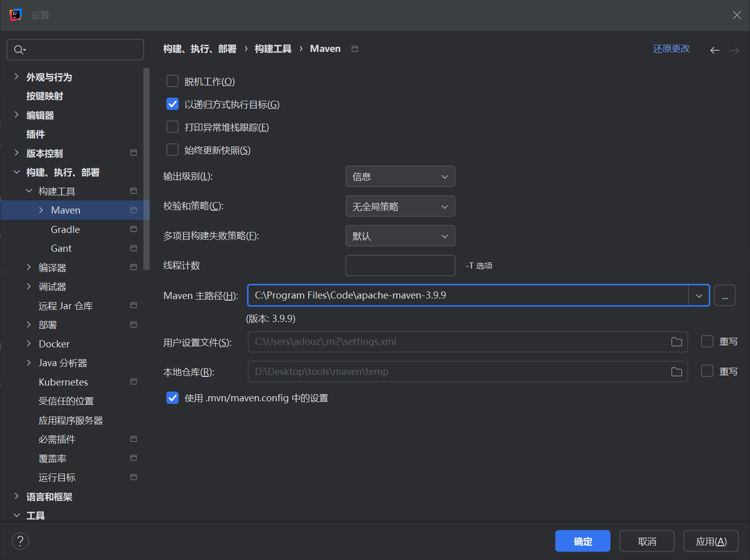
Task: Expand the 编辑器 tree node
Action: pos(16,115)
